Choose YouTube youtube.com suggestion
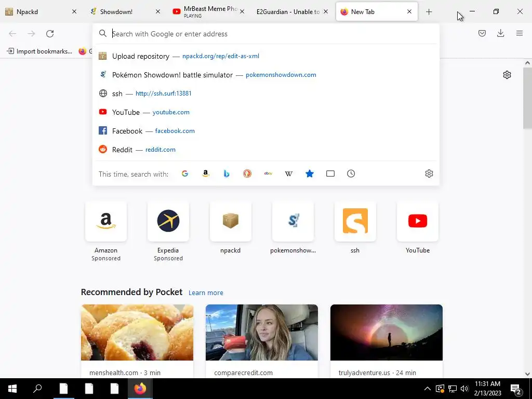This screenshot has height=399, width=532. coord(266,112)
